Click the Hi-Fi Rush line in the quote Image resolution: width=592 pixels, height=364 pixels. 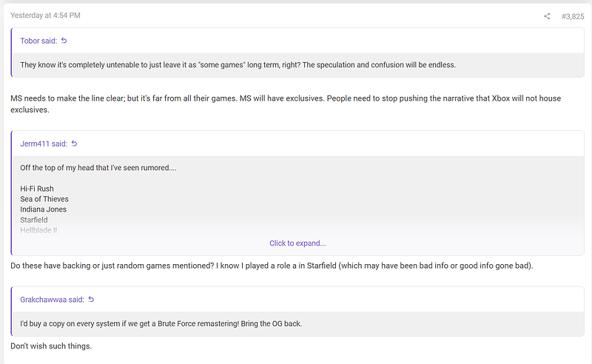coord(37,189)
